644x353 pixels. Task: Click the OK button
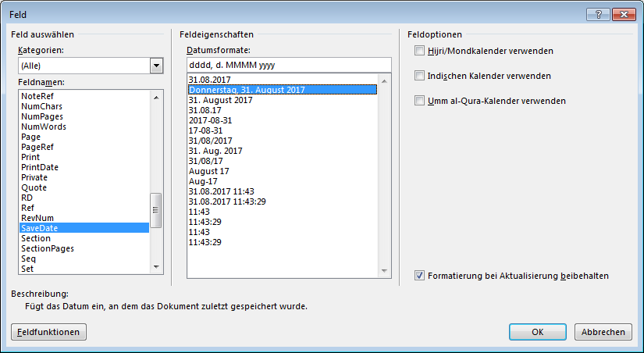click(x=538, y=332)
